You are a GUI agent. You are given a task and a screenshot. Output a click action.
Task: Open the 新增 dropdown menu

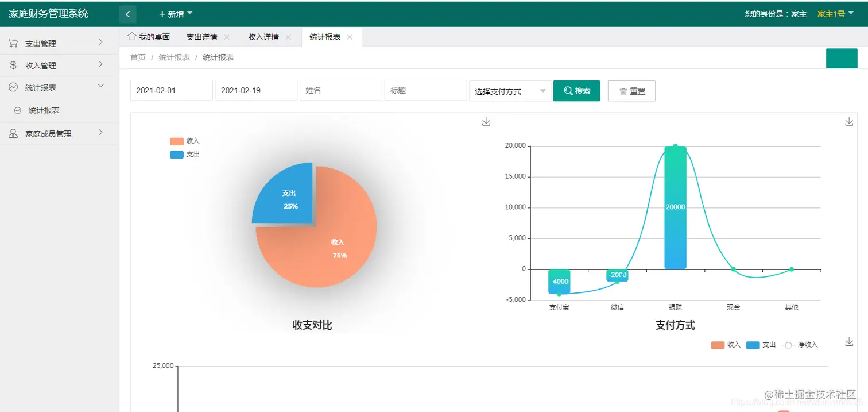click(x=176, y=14)
